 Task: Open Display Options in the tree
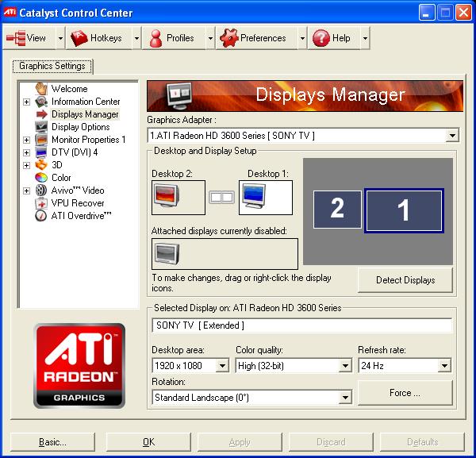click(80, 127)
